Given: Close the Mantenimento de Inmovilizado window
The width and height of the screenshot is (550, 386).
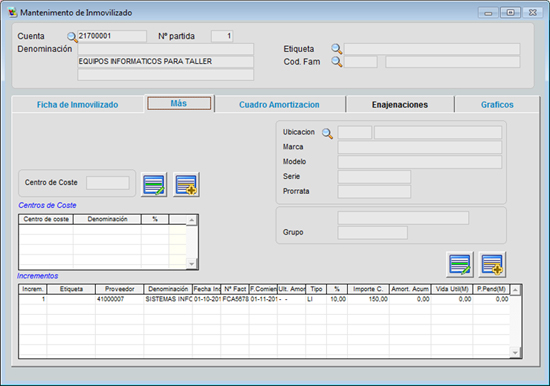Looking at the screenshot, I should tap(532, 13).
